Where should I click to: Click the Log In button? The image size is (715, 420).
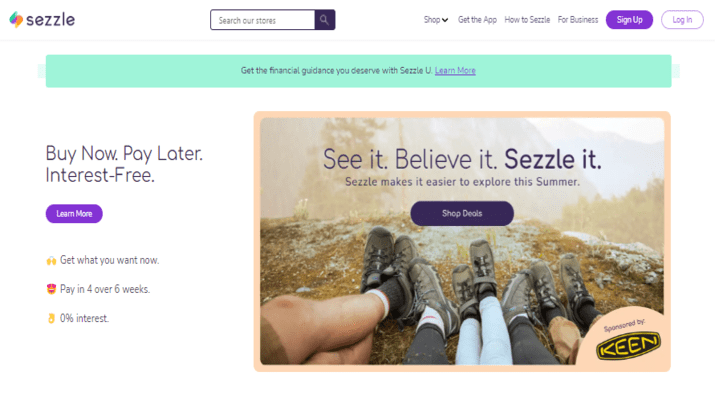point(682,20)
